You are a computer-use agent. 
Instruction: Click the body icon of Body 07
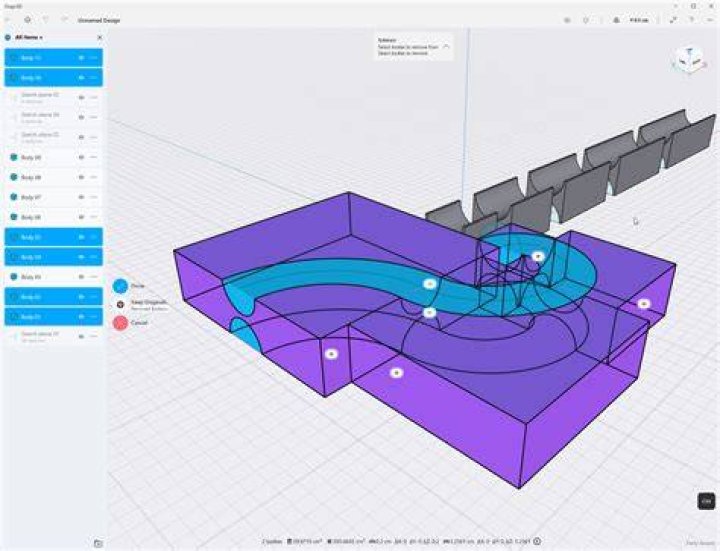pos(14,197)
